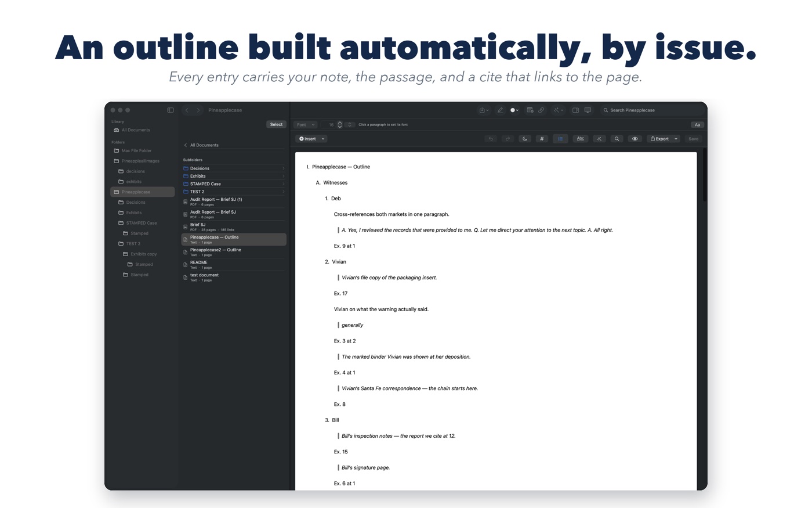The width and height of the screenshot is (812, 508).
Task: Open the Brief SJ PDF document
Action: 234,226
